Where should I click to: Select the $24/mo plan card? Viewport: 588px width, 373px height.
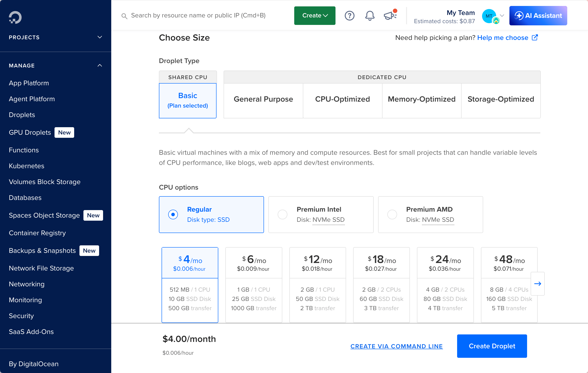(x=445, y=285)
